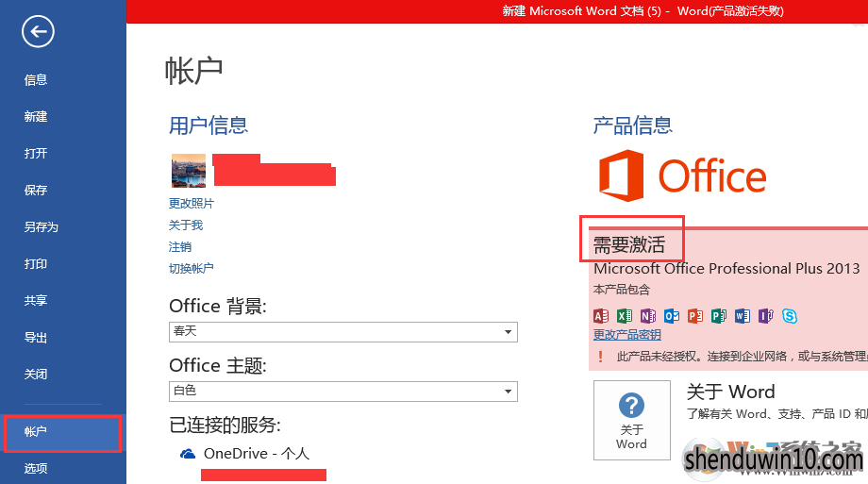Click the 已连接的服务 heading

225,425
